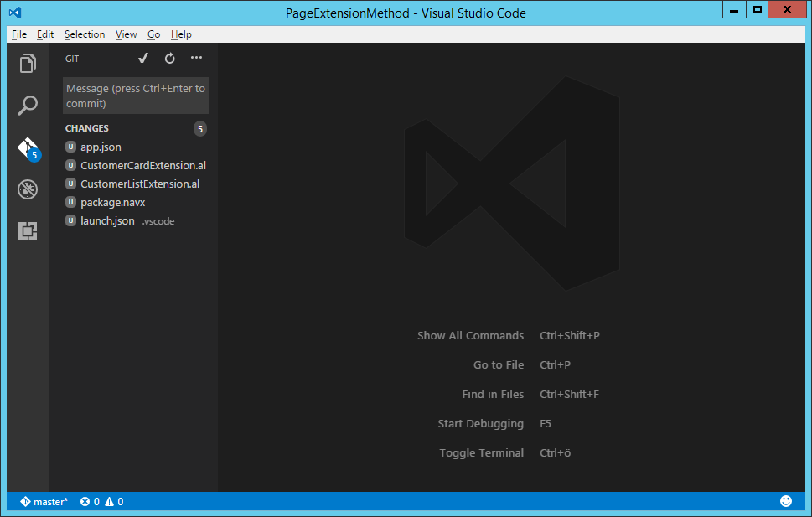Minimize the Visual Studio Code window
The image size is (812, 517).
tap(734, 10)
